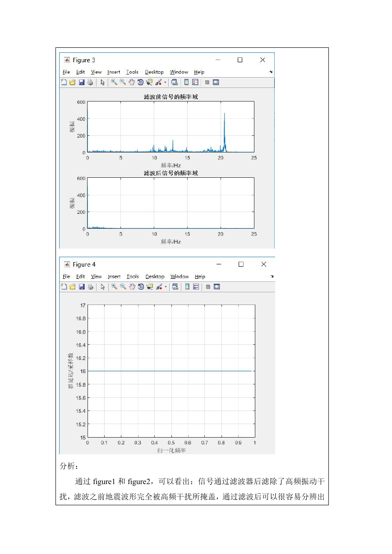Click Hide Plot Tools icon in Figure 4

[208, 286]
